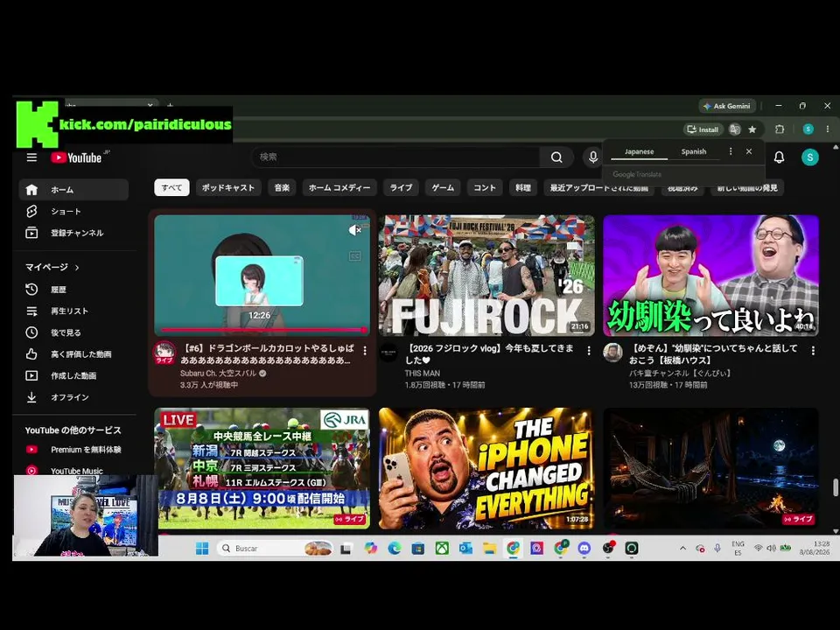Select the ホーム コメディー filter chip
840x630 pixels.
(x=339, y=187)
